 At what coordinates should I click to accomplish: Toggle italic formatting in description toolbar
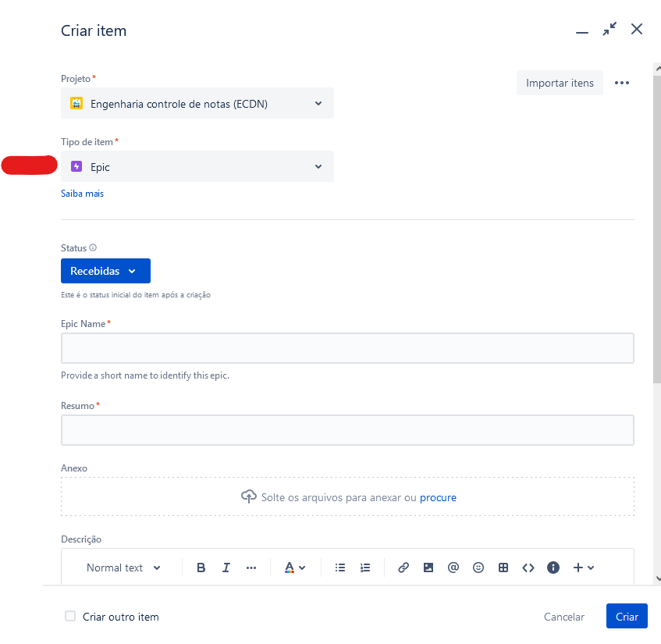pyautogui.click(x=226, y=568)
